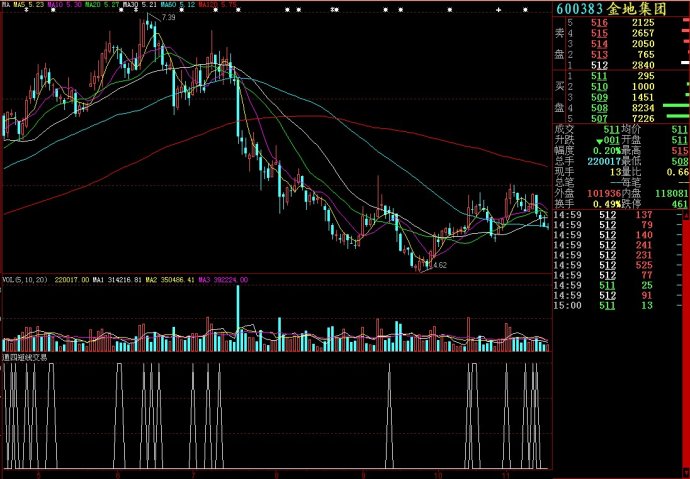Select sell level 4 price 515
The width and height of the screenshot is (690, 479).
tap(599, 33)
